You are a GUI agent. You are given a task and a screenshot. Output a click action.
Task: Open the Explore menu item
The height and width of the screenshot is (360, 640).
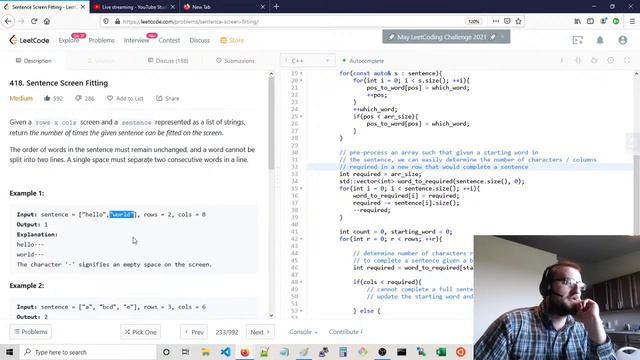tap(69, 40)
